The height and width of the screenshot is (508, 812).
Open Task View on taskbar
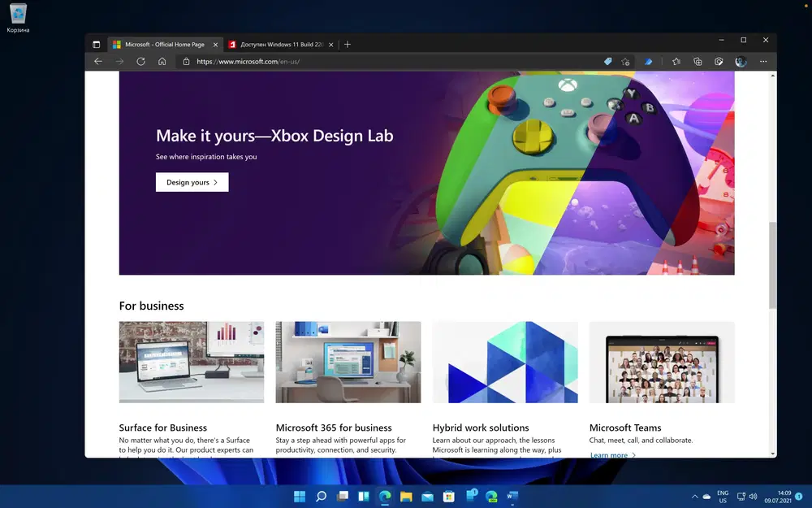[x=343, y=497]
